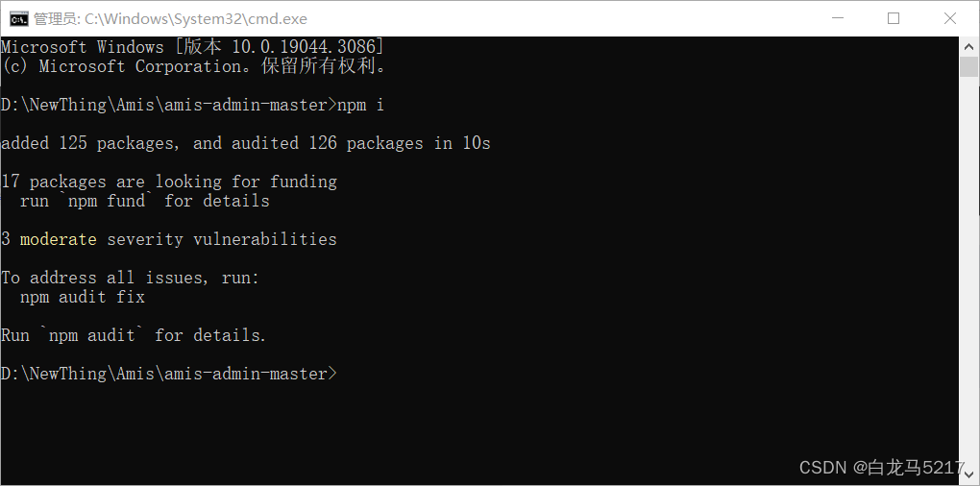Click the scrollbar up arrow
The width and height of the screenshot is (980, 486).
click(x=968, y=45)
